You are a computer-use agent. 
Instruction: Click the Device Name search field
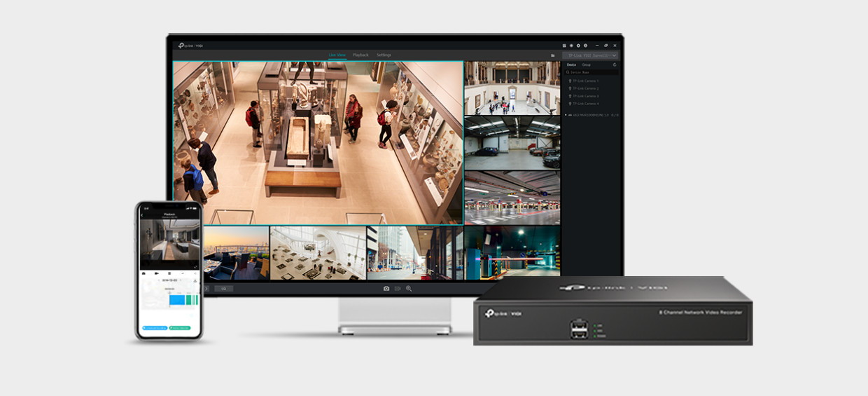(x=592, y=72)
